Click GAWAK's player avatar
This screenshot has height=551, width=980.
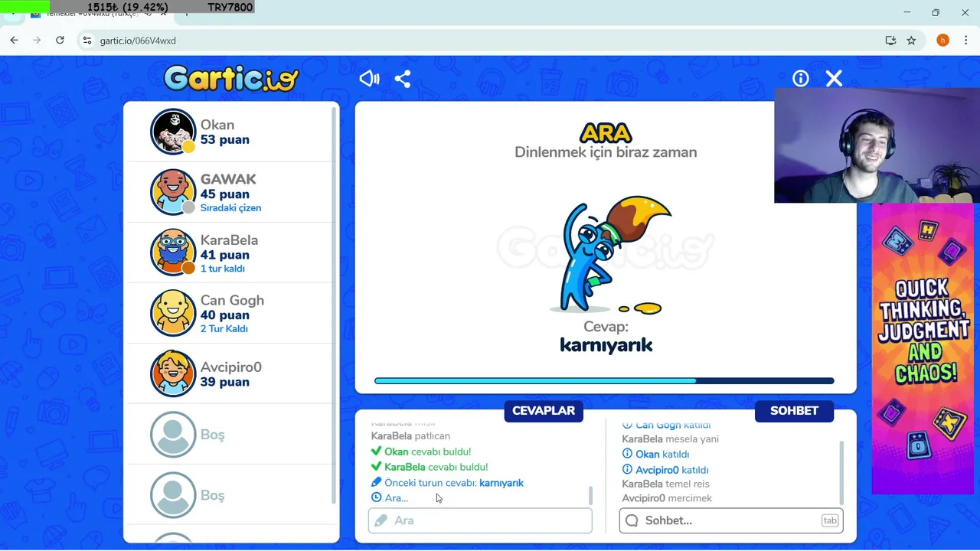[x=173, y=192]
